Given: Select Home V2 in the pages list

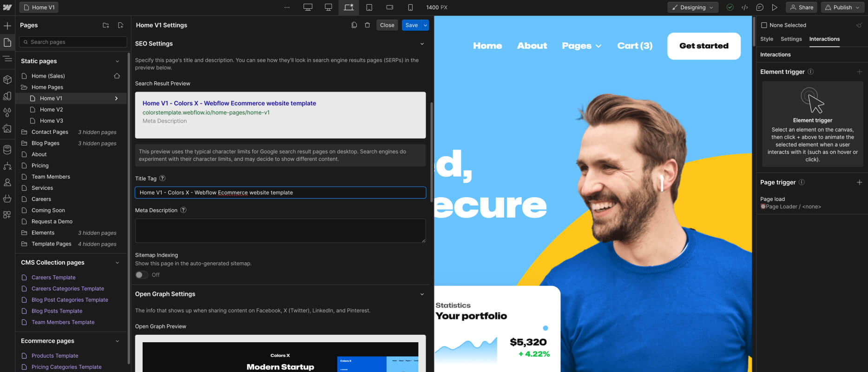Looking at the screenshot, I should click(51, 109).
